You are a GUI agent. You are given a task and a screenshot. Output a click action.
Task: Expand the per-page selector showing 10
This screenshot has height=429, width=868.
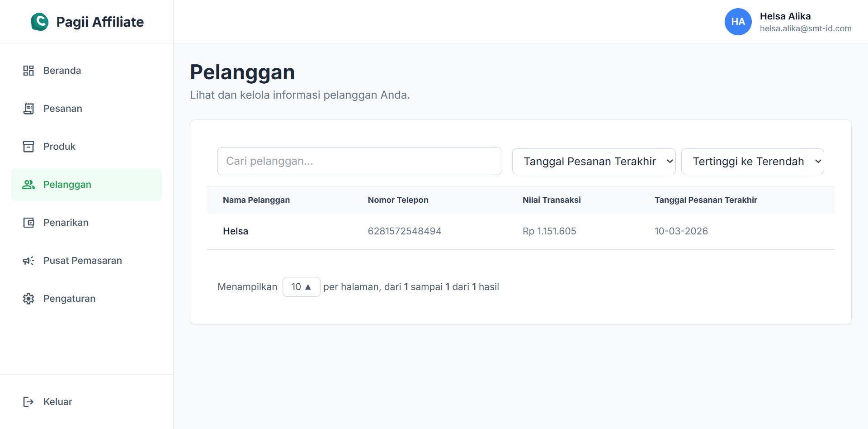pos(301,286)
